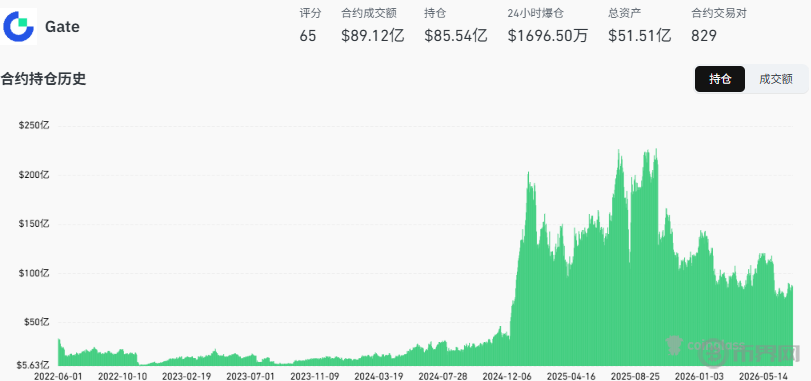Click the $100亿 y-axis label

[x=35, y=273]
